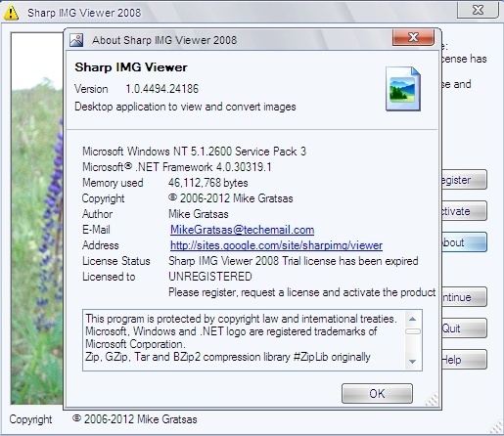Click the version number 1.0.4494.24186
This screenshot has width=504, height=436.
tap(162, 89)
